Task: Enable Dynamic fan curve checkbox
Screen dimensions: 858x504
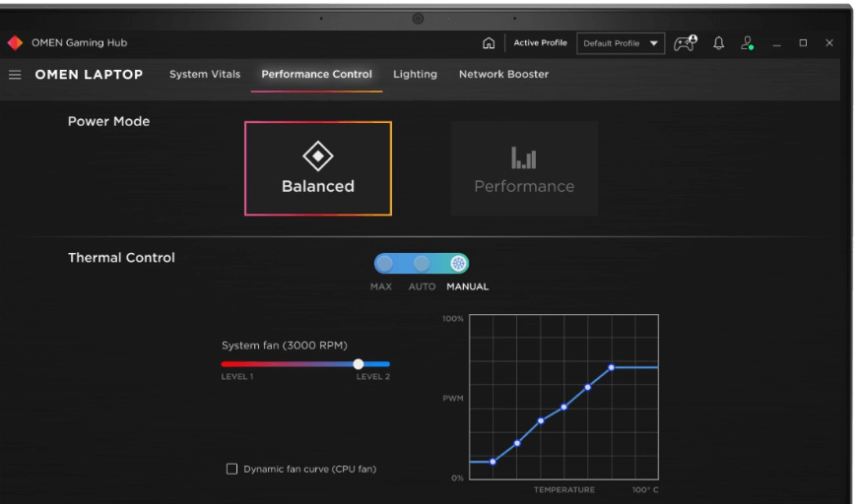Action: click(232, 470)
